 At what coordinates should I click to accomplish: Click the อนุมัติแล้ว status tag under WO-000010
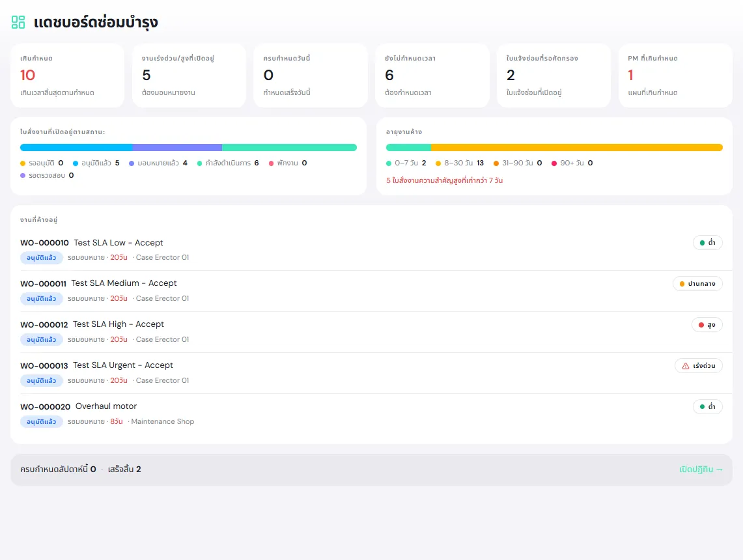coord(41,258)
